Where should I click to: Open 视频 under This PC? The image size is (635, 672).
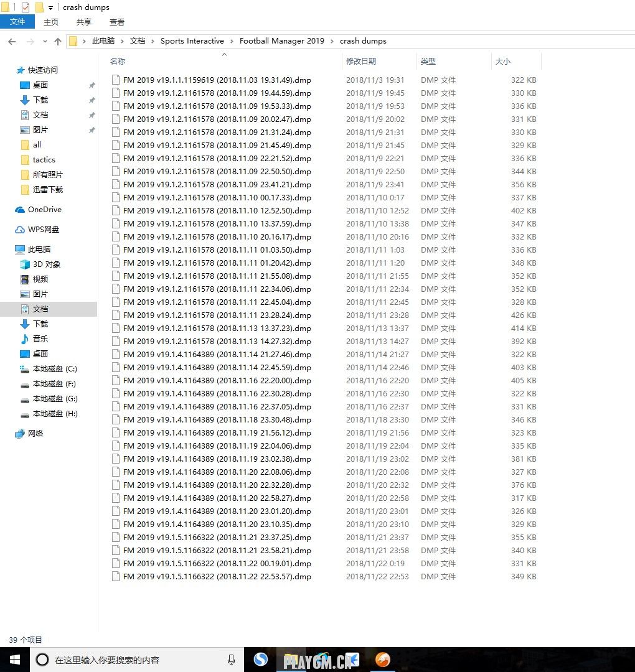(40, 279)
